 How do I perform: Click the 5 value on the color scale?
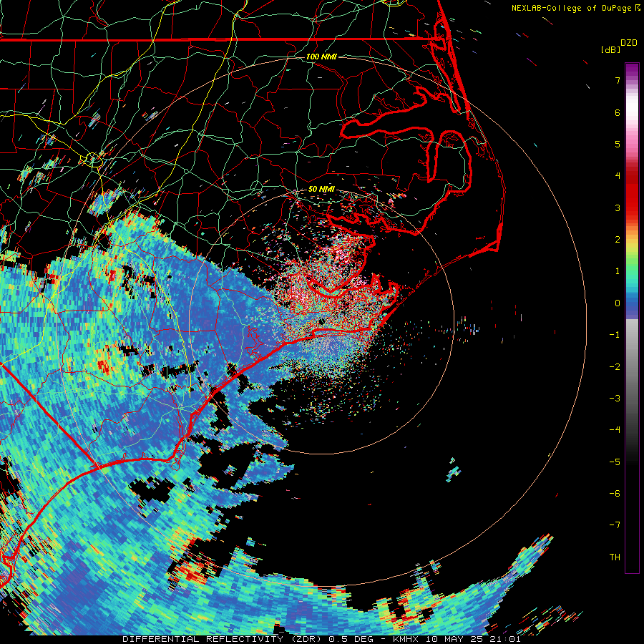coord(618,144)
